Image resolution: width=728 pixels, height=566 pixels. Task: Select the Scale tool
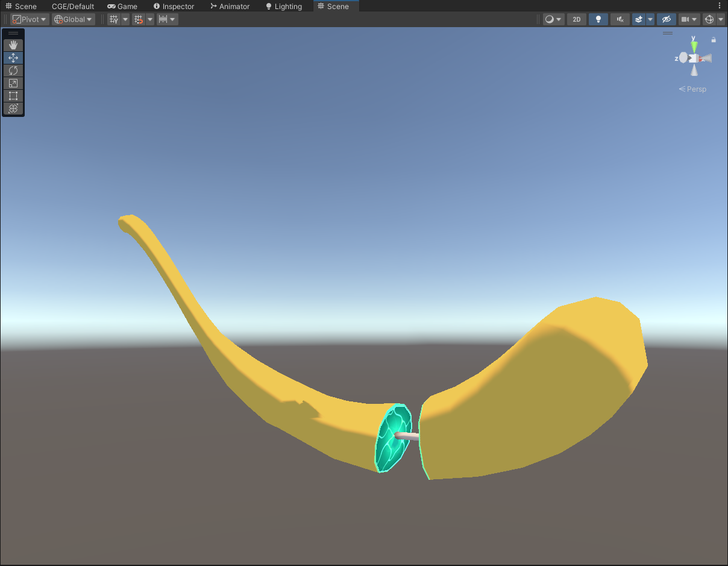click(13, 83)
